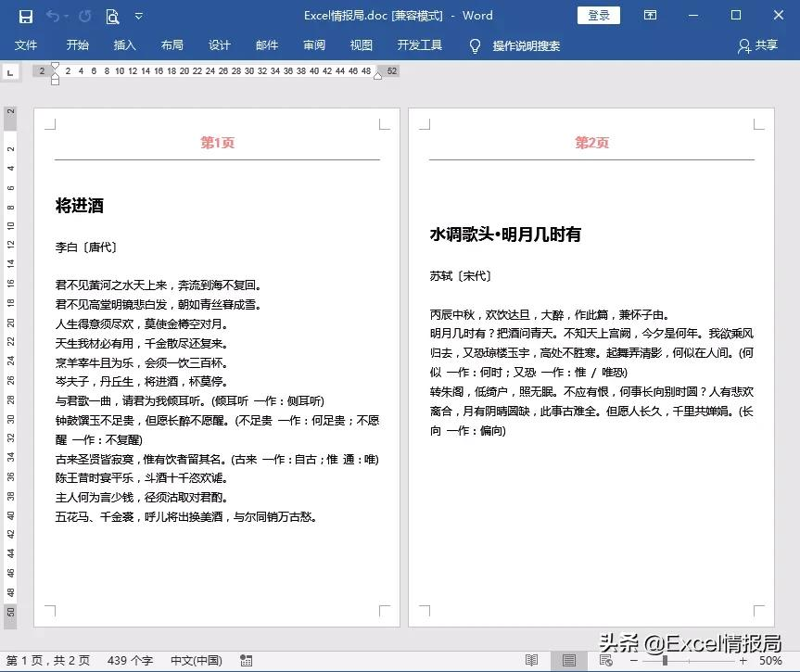Click the 50% zoom level
800x672 pixels.
coord(770,661)
